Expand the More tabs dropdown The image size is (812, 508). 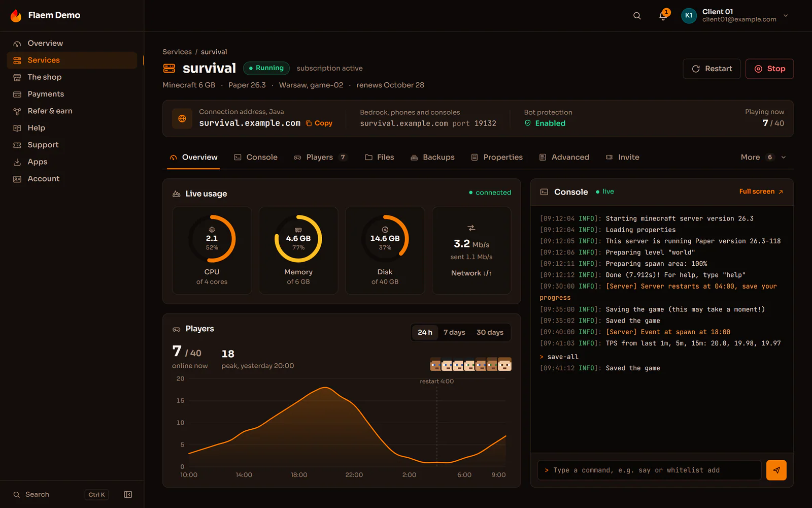(763, 157)
